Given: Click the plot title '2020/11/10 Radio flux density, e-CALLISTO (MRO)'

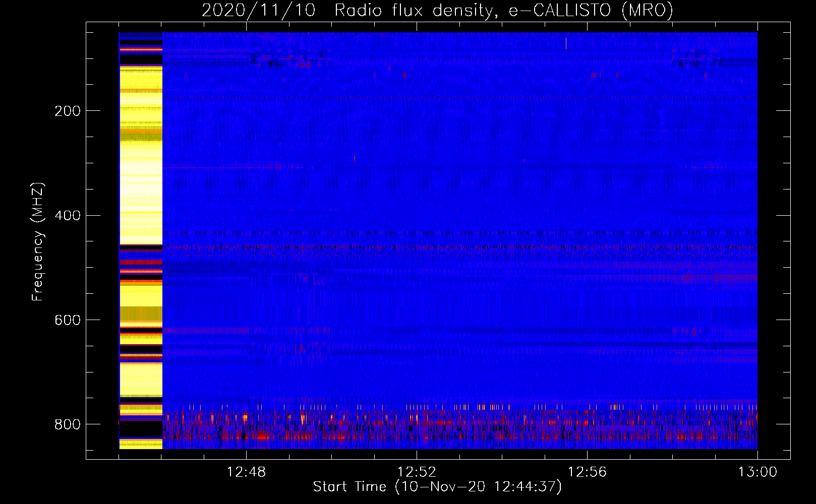Looking at the screenshot, I should pos(437,10).
